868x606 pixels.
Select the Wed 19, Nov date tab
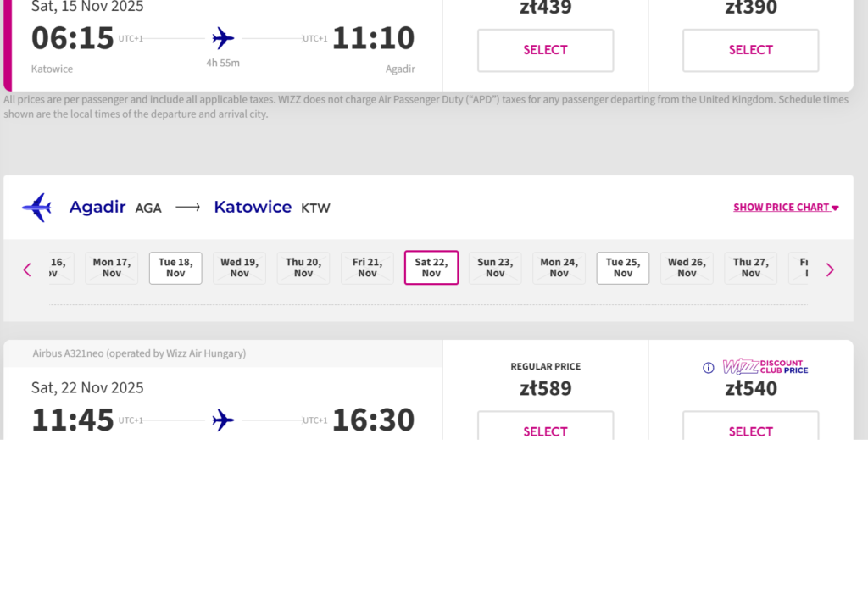click(x=239, y=268)
